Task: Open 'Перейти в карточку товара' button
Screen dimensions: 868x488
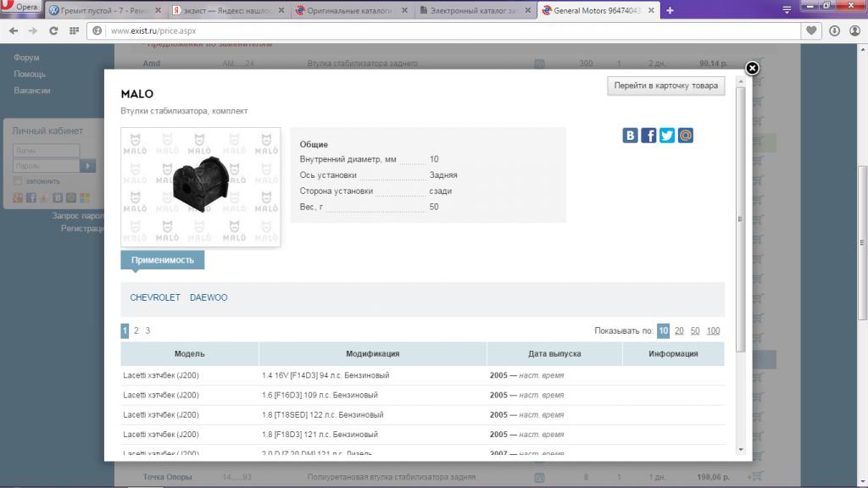Action: pos(666,86)
